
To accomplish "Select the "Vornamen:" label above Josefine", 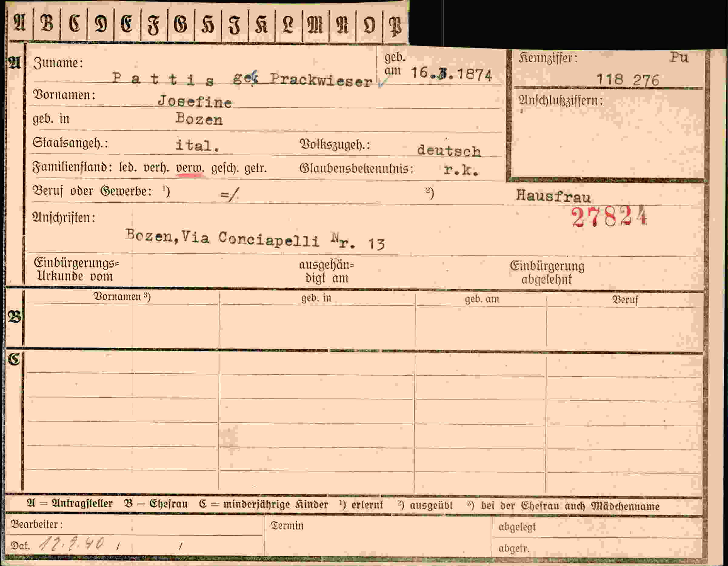I will (x=64, y=95).
